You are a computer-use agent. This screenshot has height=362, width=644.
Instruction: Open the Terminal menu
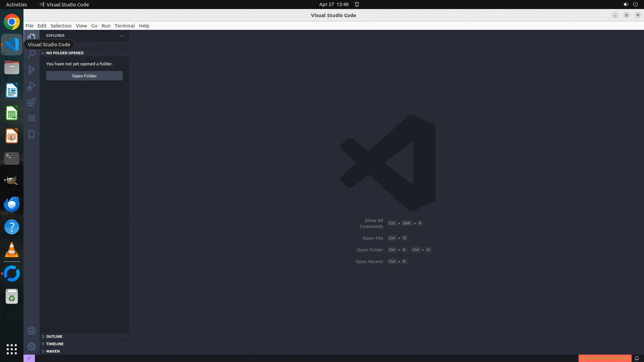[124, 26]
